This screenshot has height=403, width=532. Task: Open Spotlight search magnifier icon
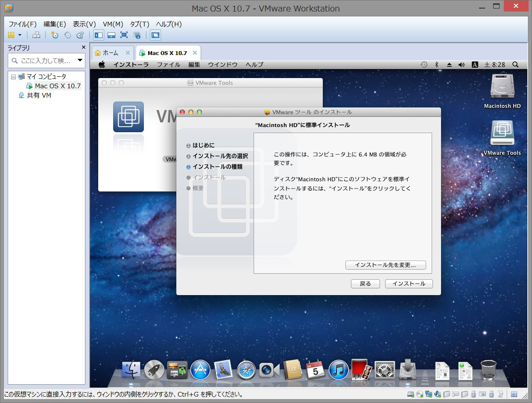coord(515,64)
